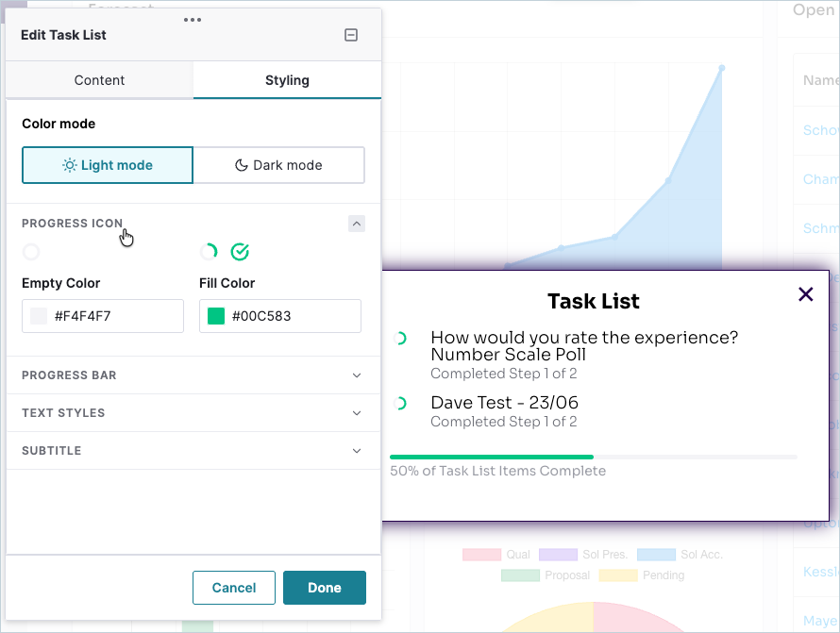
Task: Toggle the Proposal legend in background chart
Action: [x=546, y=575]
